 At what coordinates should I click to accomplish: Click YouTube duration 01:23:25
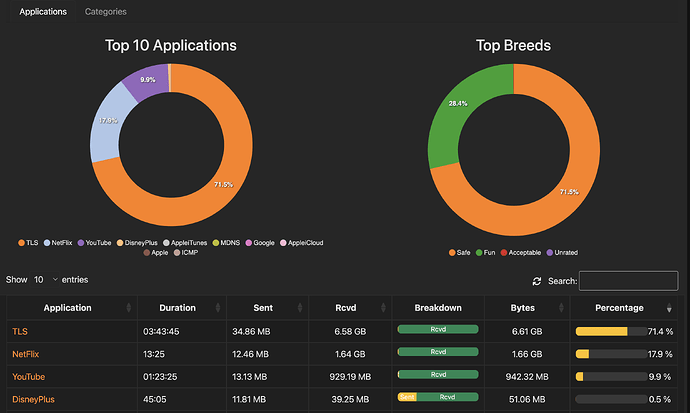tap(160, 377)
